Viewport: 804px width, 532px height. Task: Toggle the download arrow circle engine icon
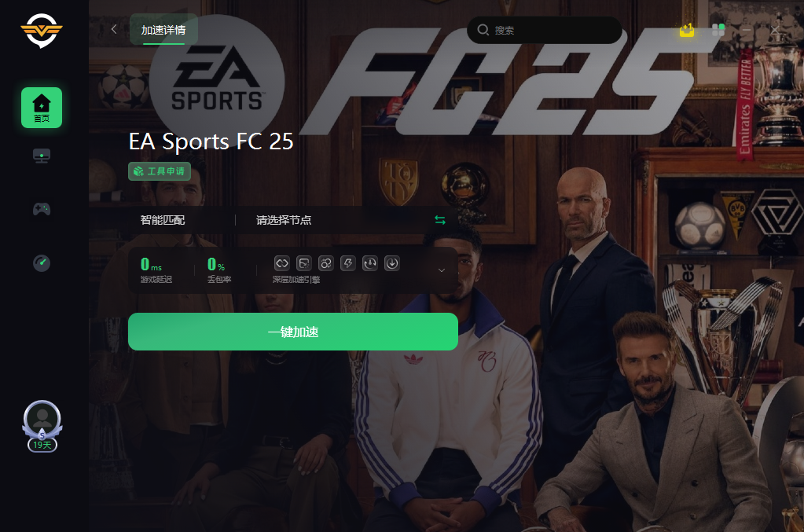(x=392, y=263)
